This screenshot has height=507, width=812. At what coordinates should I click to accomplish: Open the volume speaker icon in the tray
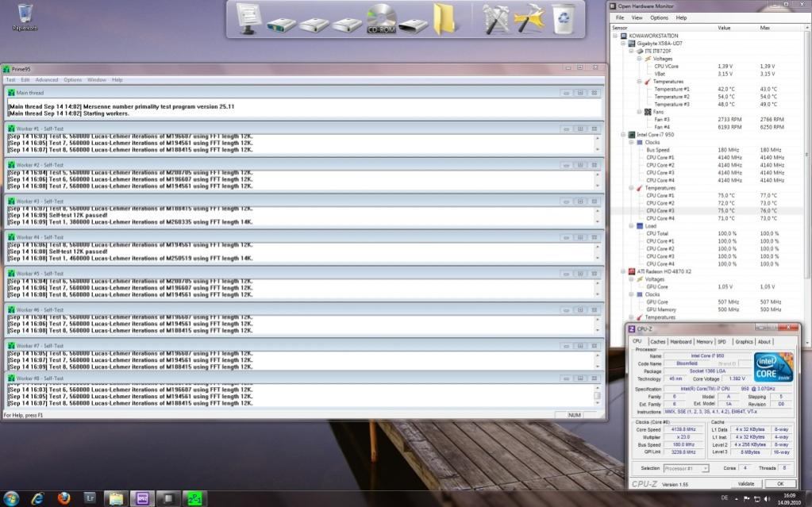[x=767, y=499]
